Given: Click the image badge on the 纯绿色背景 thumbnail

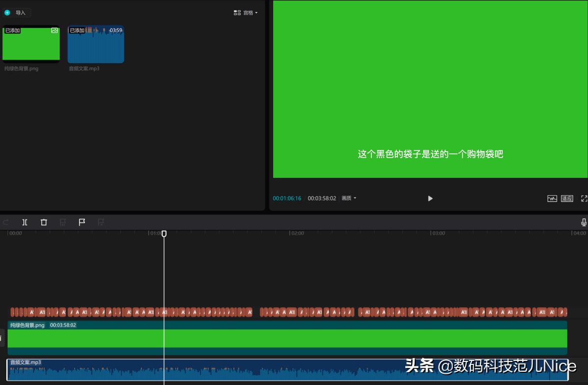Looking at the screenshot, I should pyautogui.click(x=54, y=30).
